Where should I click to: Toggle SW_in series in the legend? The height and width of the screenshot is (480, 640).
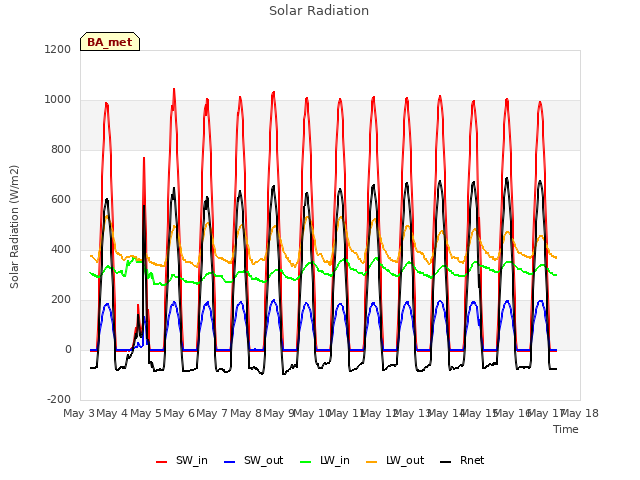point(182,460)
